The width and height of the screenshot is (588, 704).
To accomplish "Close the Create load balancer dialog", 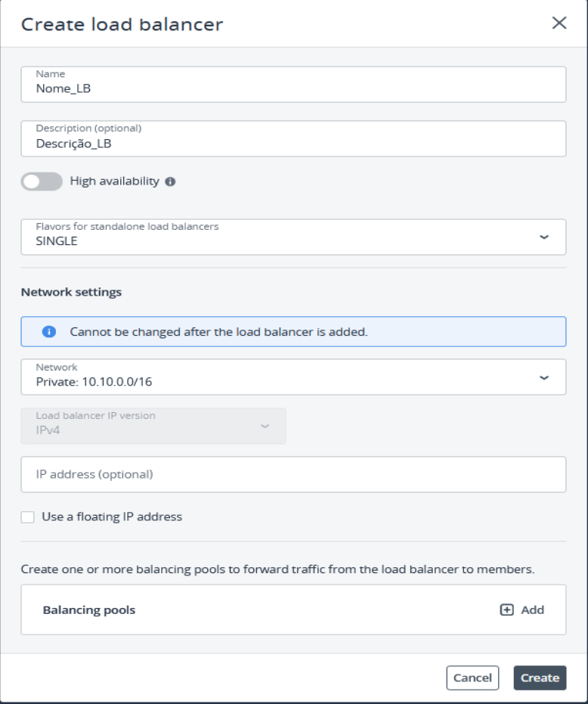I will pos(559,23).
